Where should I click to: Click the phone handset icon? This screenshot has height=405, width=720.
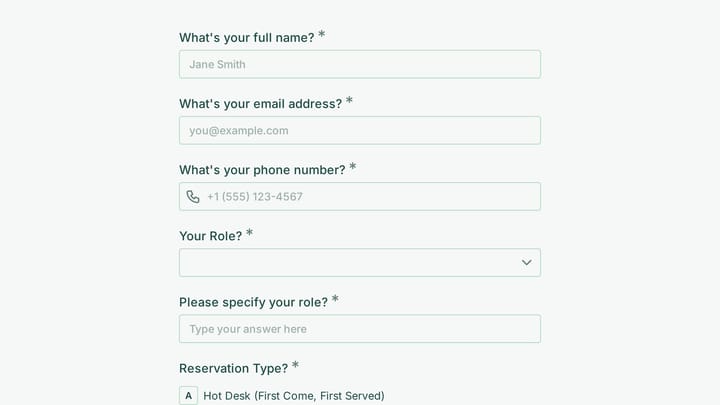pyautogui.click(x=193, y=197)
